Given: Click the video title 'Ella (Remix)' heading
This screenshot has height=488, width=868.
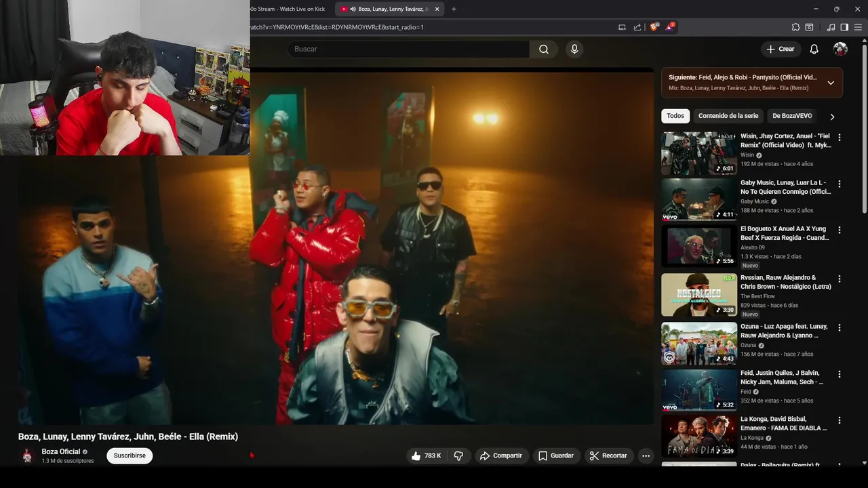Looking at the screenshot, I should pyautogui.click(x=128, y=436).
